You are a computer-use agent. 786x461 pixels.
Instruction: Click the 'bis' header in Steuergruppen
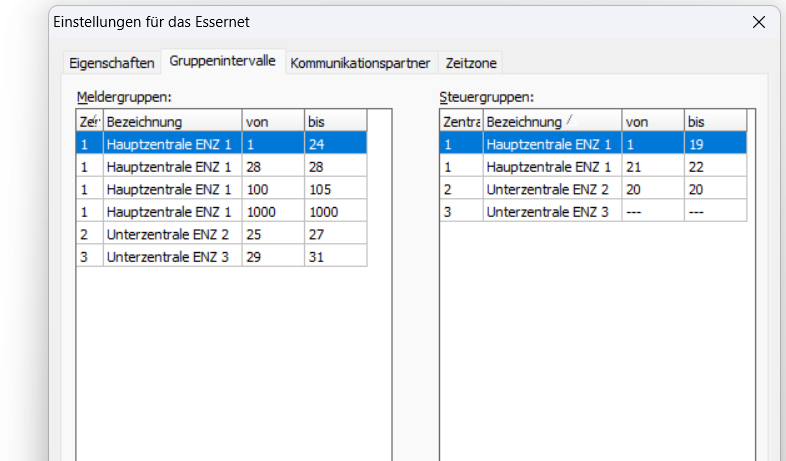coord(714,121)
